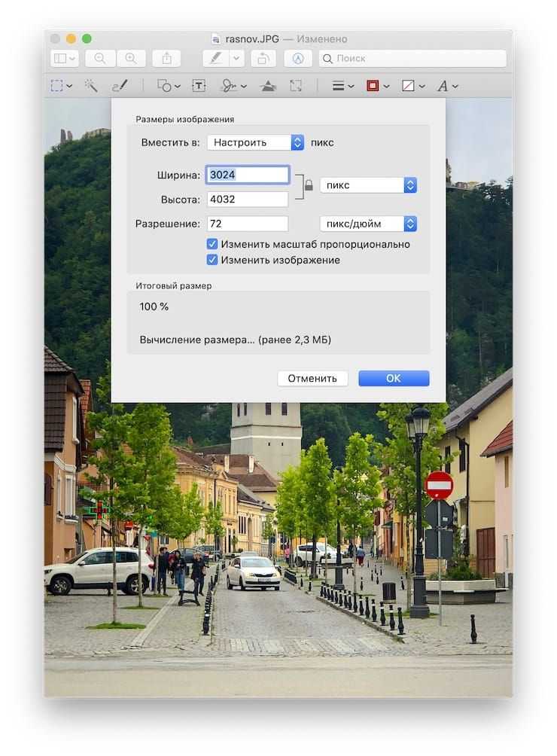Open the highlight pen options arrow

(x=236, y=58)
